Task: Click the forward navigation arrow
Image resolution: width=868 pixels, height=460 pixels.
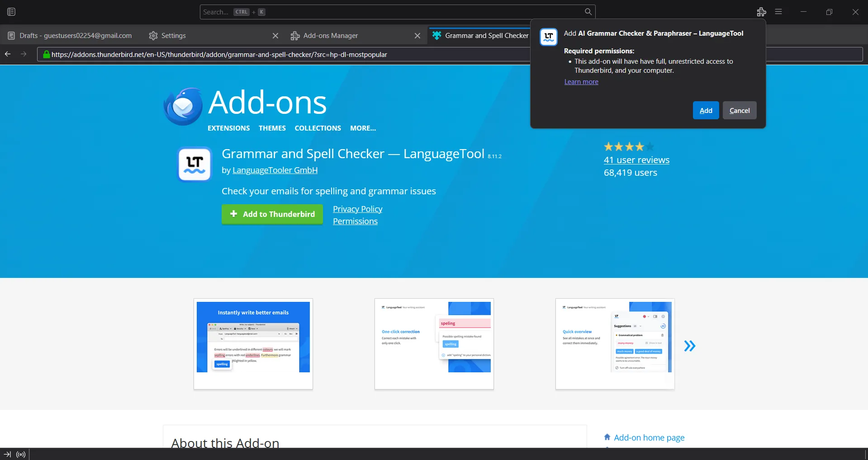Action: pyautogui.click(x=24, y=54)
